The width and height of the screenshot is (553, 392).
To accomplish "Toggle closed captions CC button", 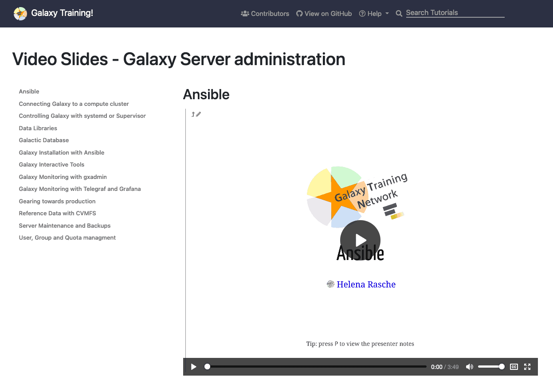I will [x=514, y=367].
